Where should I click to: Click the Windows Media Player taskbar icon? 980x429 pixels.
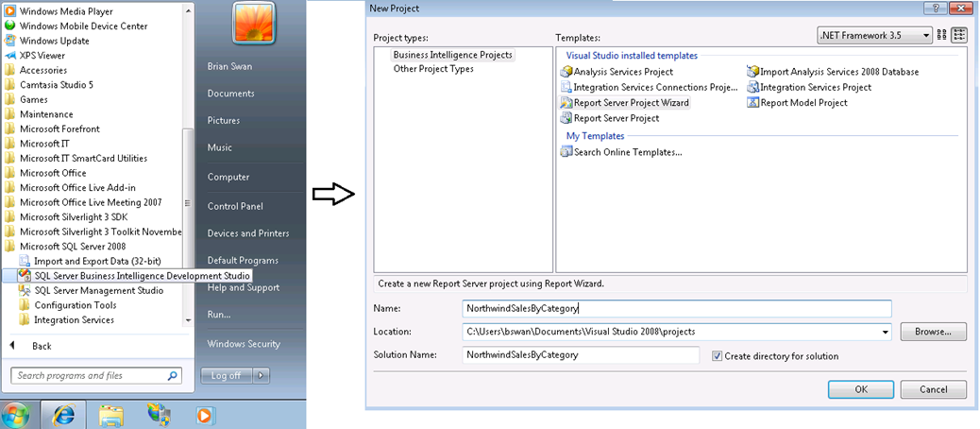click(204, 415)
